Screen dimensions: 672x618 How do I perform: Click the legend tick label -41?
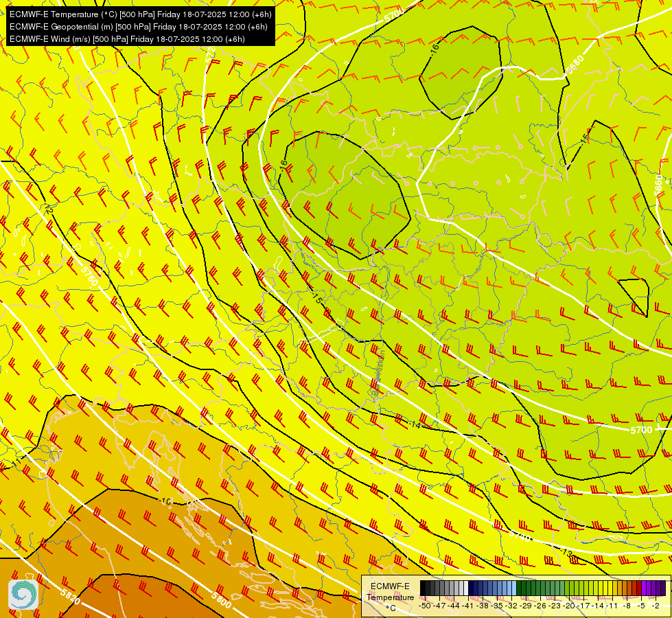[467, 606]
